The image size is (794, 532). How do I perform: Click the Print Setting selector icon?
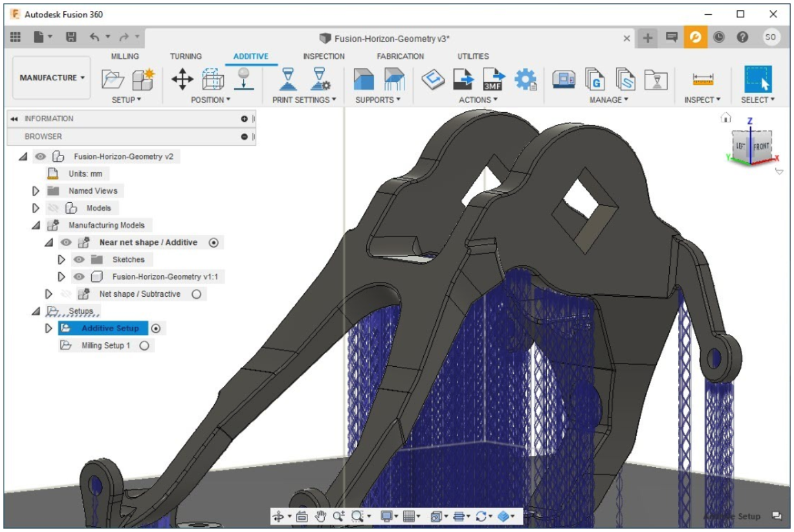coord(288,79)
